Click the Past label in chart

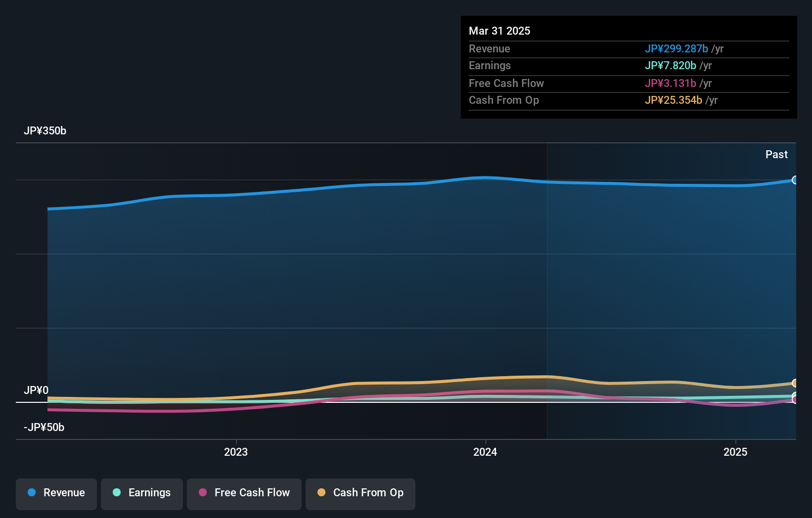(776, 154)
